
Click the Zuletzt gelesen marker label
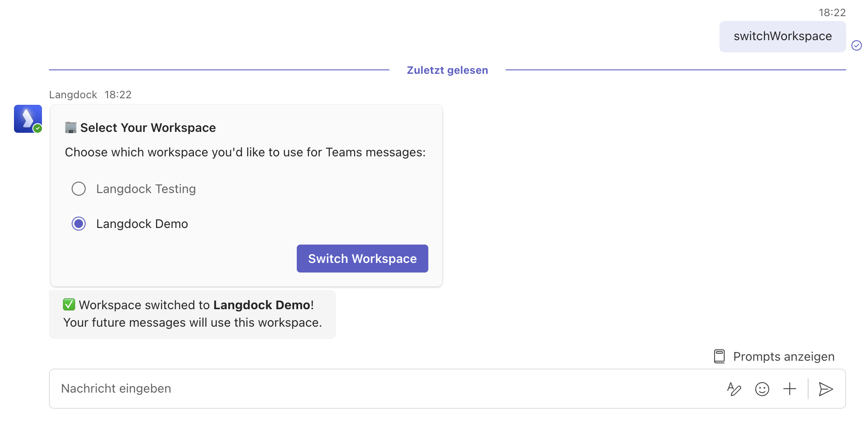click(x=447, y=70)
